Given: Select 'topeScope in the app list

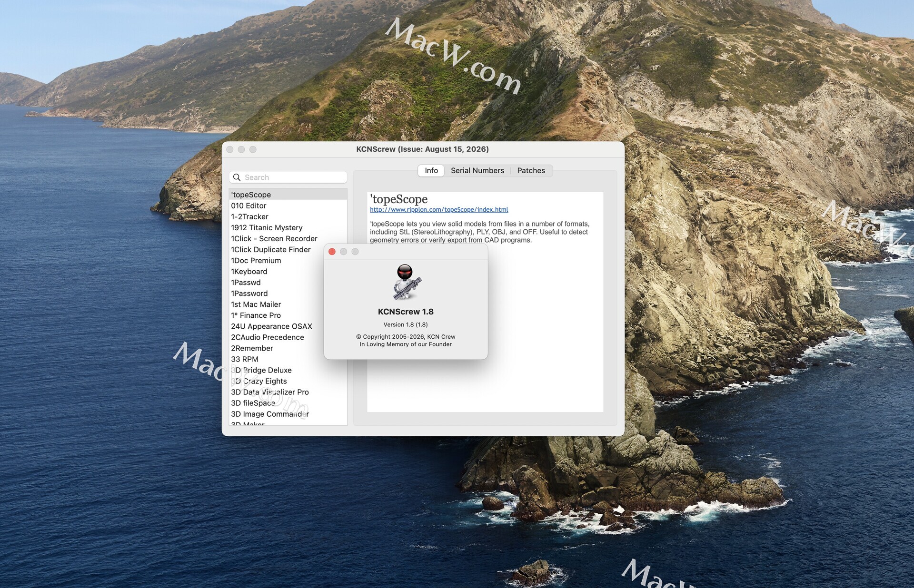Looking at the screenshot, I should [288, 195].
